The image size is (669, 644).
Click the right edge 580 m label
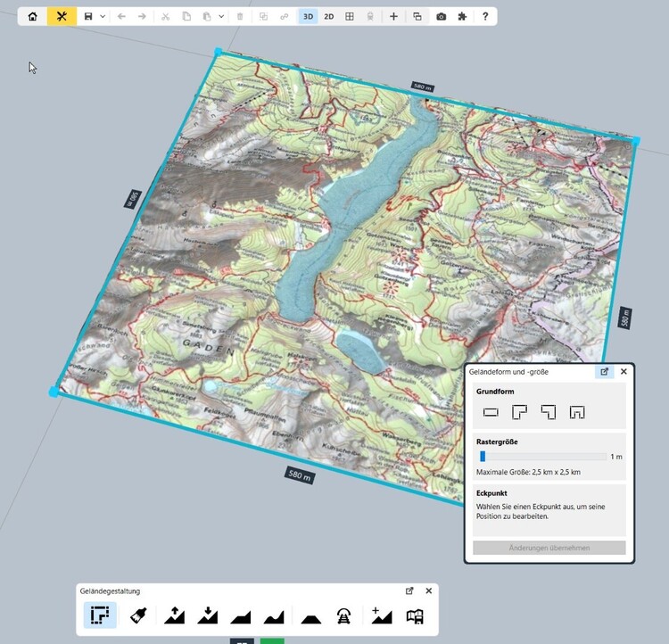pyautogui.click(x=625, y=318)
